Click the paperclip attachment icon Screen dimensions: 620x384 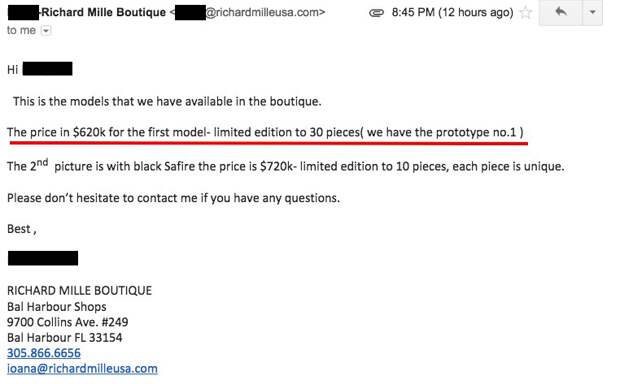point(376,13)
